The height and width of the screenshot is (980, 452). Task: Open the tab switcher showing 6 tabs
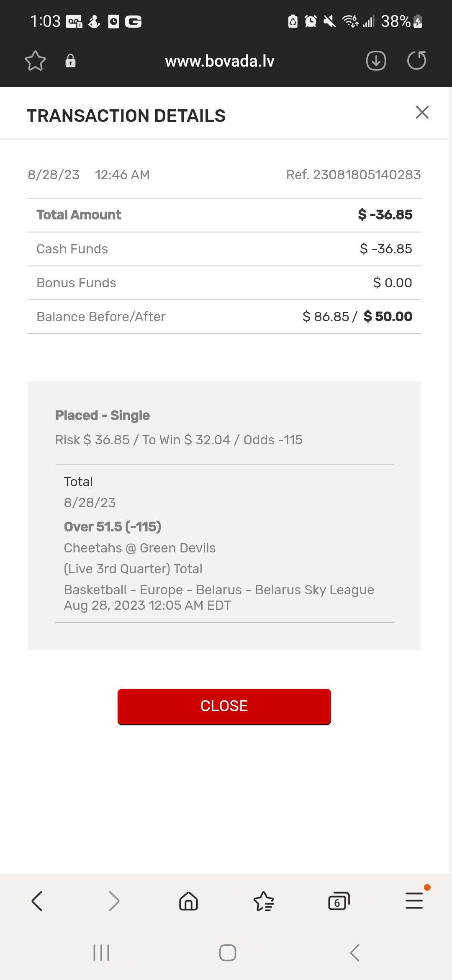(x=339, y=901)
